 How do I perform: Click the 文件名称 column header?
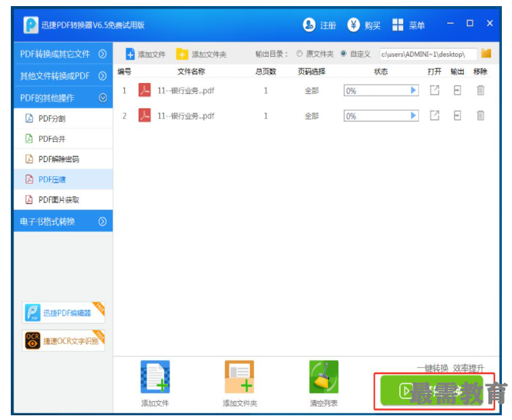coord(191,72)
